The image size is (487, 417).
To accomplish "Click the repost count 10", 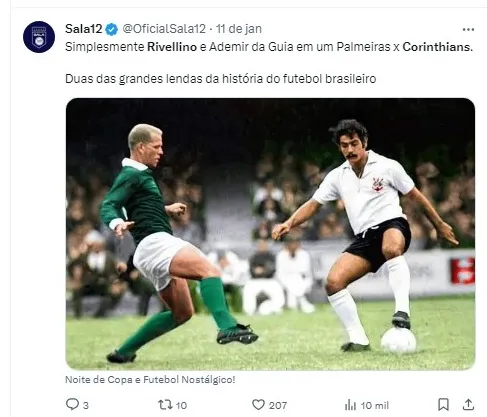I will (x=181, y=405).
